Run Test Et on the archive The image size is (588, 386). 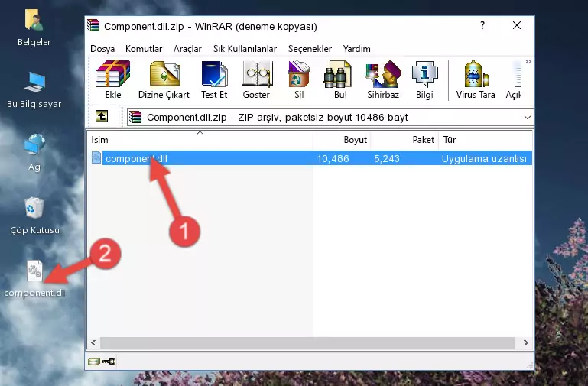coord(214,79)
